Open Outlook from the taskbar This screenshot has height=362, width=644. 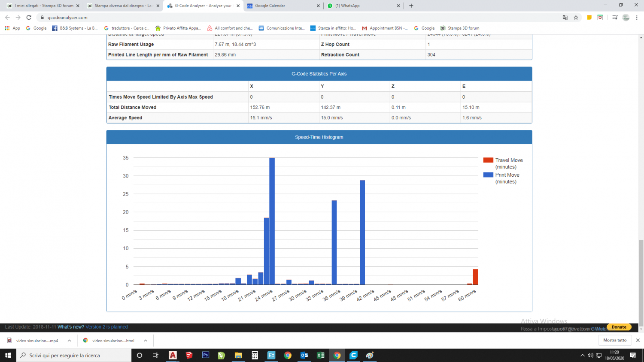click(304, 355)
